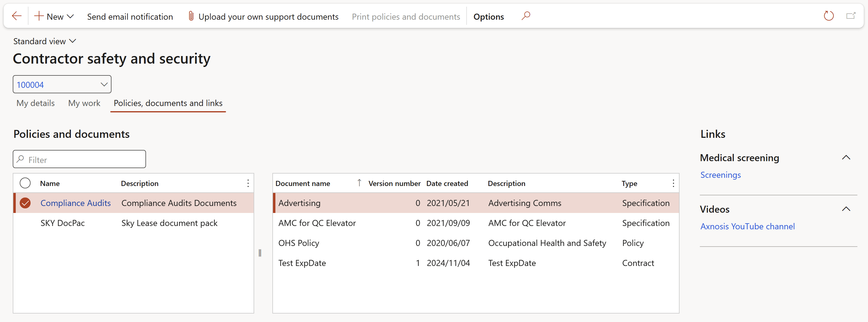Select the SKY DocPac row

tap(63, 223)
